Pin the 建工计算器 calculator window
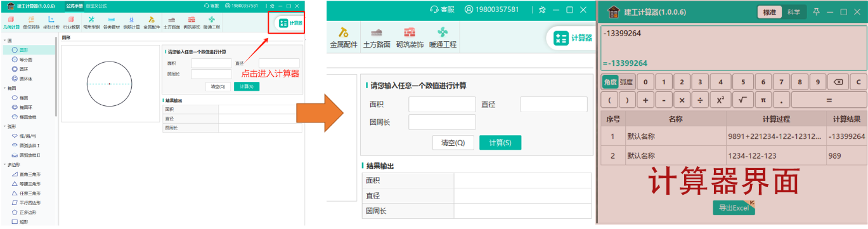Viewport: 868px width, 229px height. click(x=815, y=12)
